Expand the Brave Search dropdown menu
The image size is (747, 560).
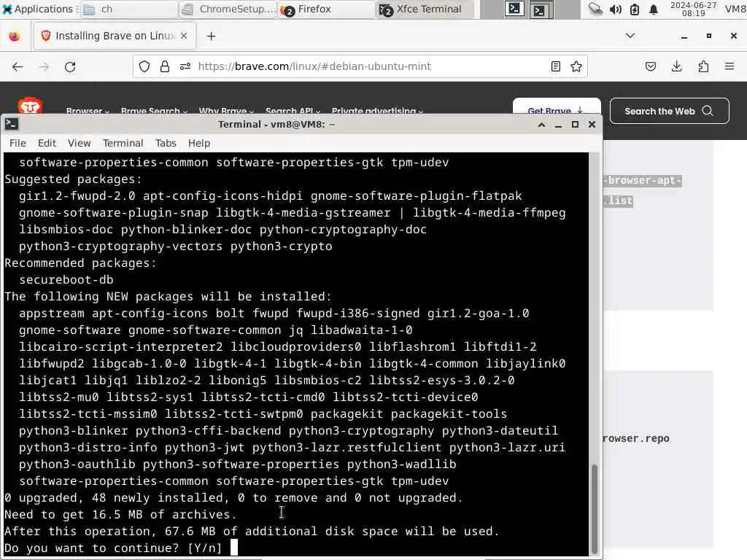coord(154,111)
